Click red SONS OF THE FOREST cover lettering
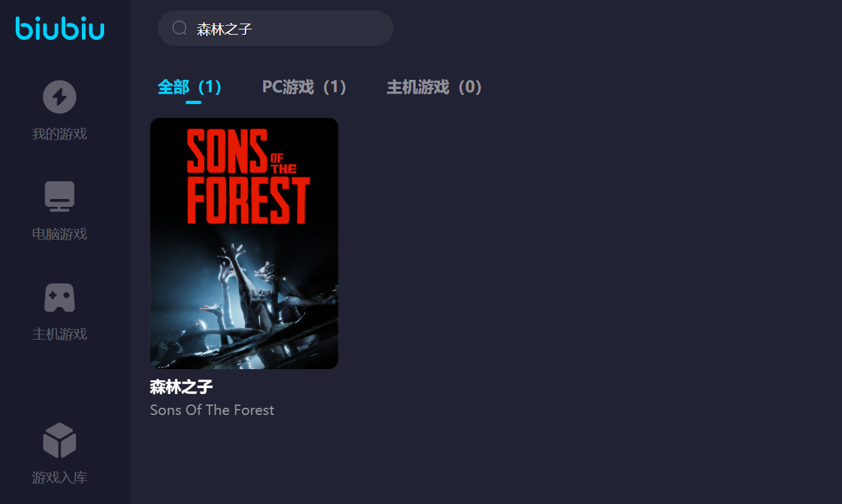The height and width of the screenshot is (504, 842). tap(247, 176)
